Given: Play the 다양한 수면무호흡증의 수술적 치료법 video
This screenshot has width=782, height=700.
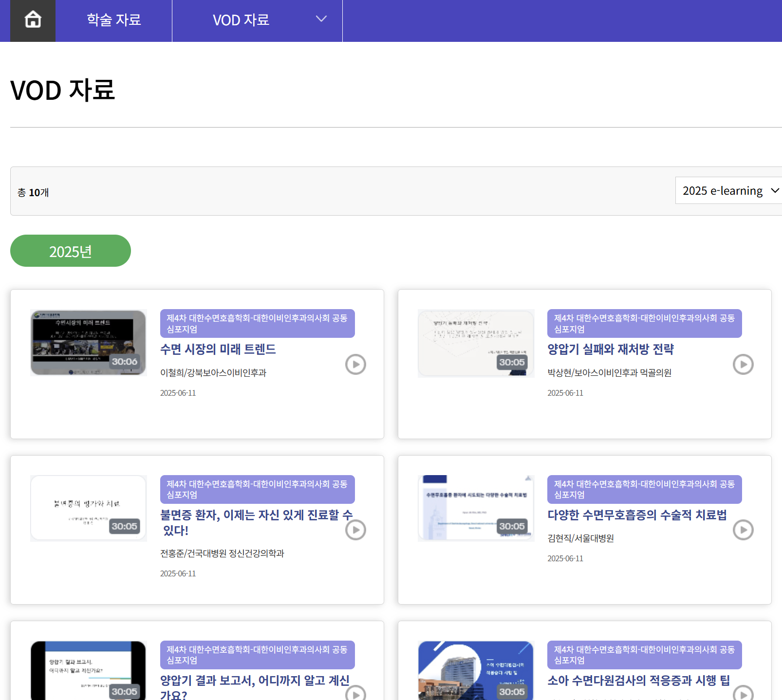Looking at the screenshot, I should [x=743, y=530].
